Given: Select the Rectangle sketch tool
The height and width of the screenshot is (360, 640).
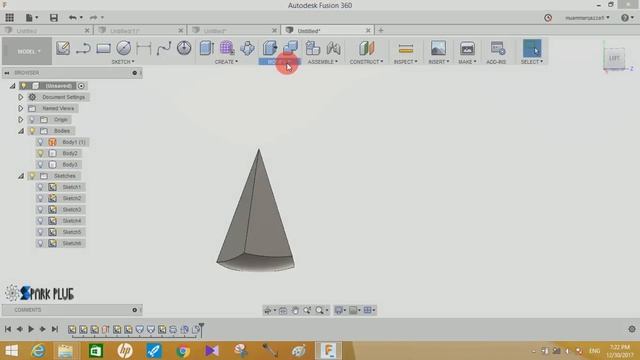Looking at the screenshot, I should point(103,49).
